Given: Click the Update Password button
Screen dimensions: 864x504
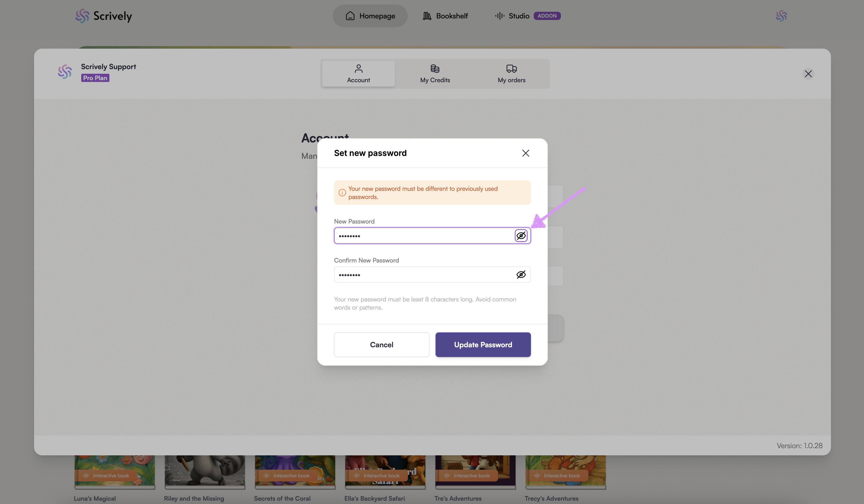Looking at the screenshot, I should [483, 345].
